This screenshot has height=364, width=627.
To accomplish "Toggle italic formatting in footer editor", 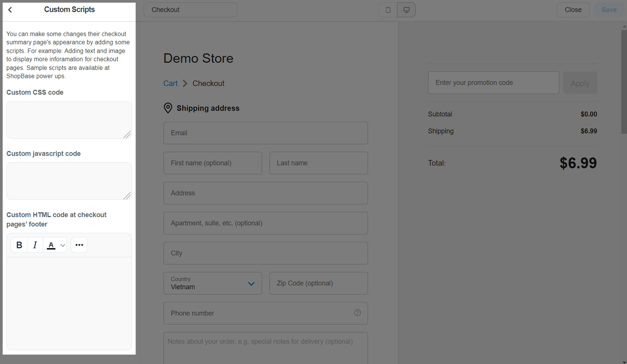I will click(x=35, y=245).
